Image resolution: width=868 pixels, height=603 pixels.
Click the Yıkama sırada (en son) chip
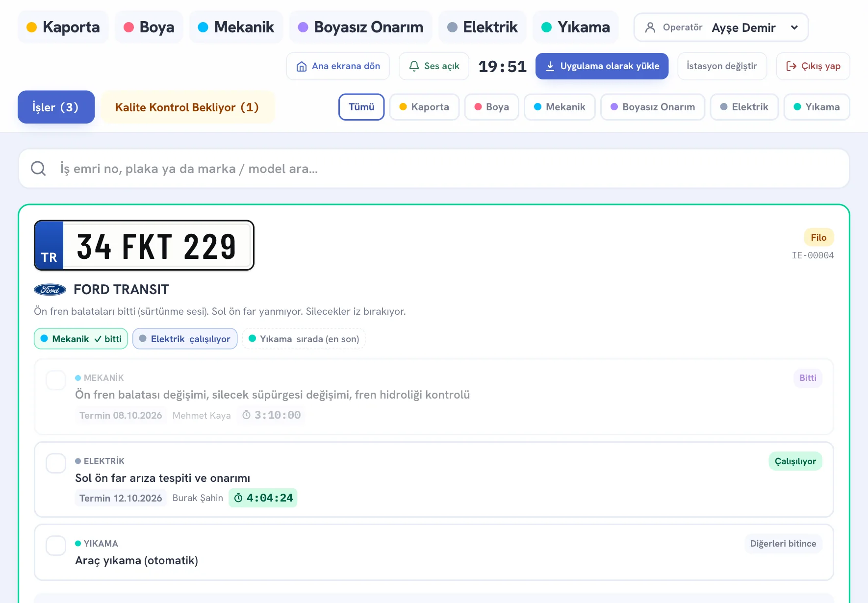point(304,339)
